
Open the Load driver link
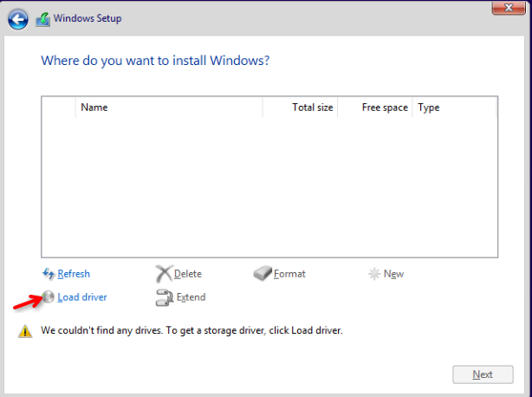pos(82,297)
